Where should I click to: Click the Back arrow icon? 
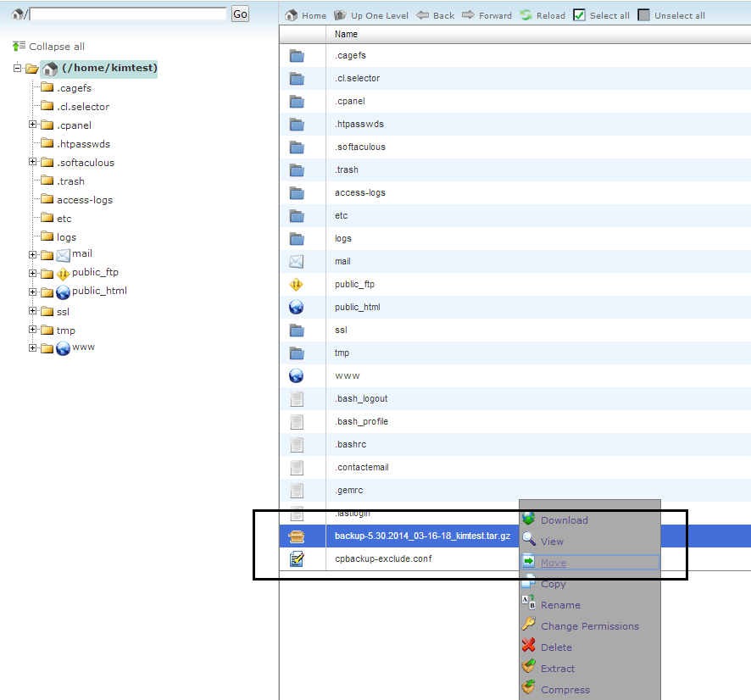(x=422, y=15)
